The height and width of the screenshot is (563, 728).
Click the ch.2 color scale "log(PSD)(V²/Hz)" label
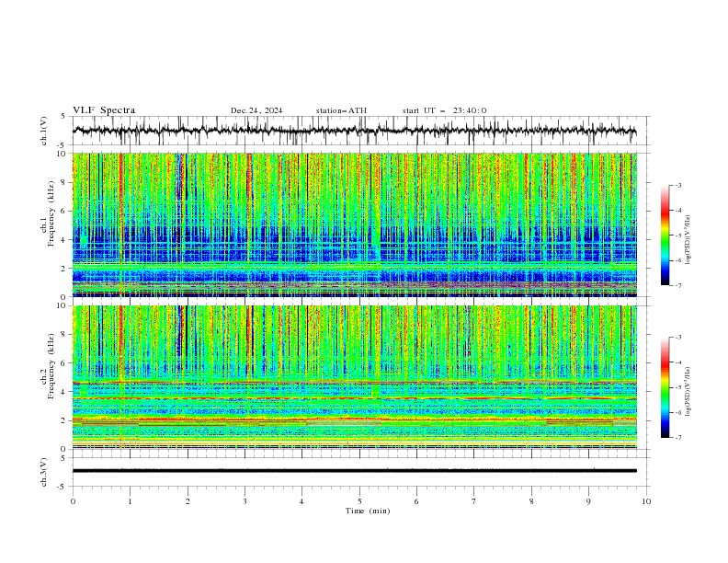click(688, 391)
